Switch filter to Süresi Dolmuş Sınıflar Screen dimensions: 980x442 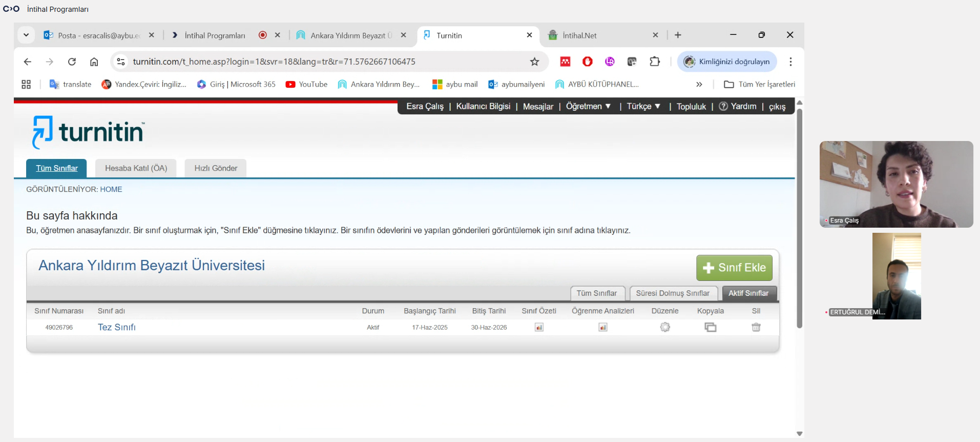coord(673,293)
